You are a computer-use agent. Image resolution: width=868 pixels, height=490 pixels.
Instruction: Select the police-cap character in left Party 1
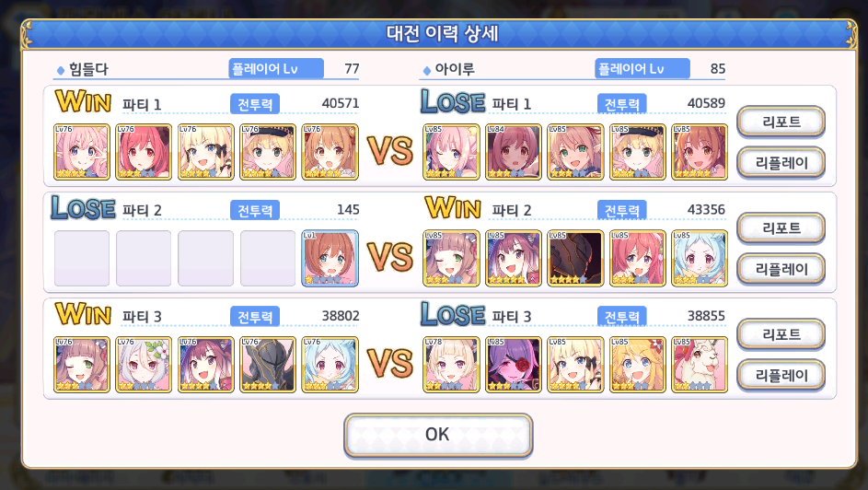click(x=268, y=152)
